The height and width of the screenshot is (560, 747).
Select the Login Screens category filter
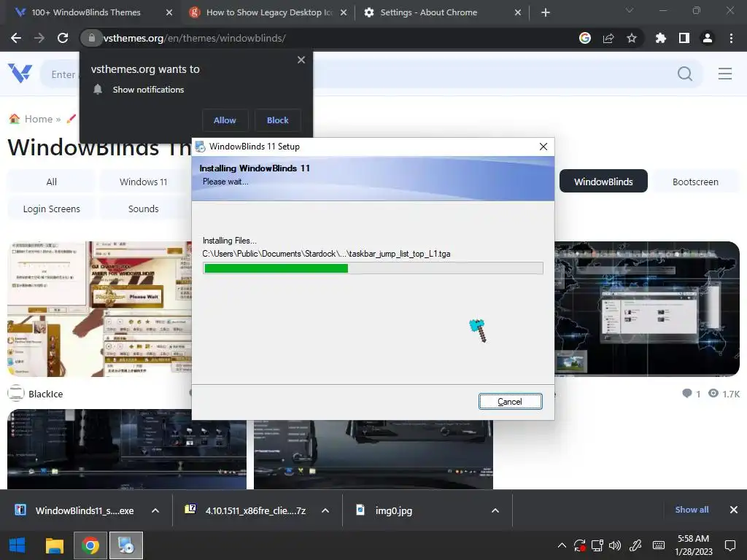tap(52, 209)
